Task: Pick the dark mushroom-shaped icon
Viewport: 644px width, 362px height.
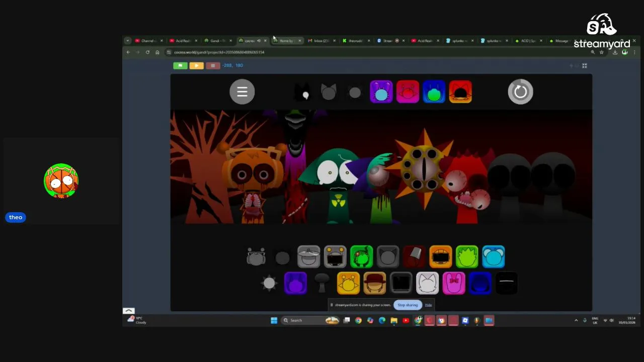Action: coord(322,283)
